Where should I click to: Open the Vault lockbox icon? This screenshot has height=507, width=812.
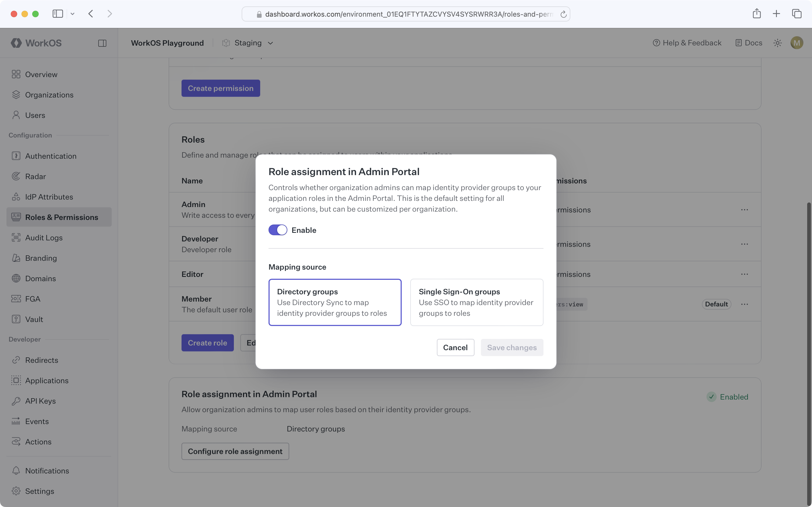[x=16, y=319]
